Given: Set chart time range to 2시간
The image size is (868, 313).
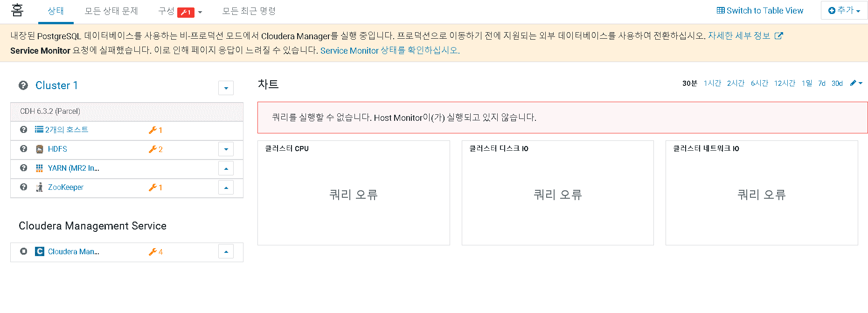Looking at the screenshot, I should click(x=736, y=83).
